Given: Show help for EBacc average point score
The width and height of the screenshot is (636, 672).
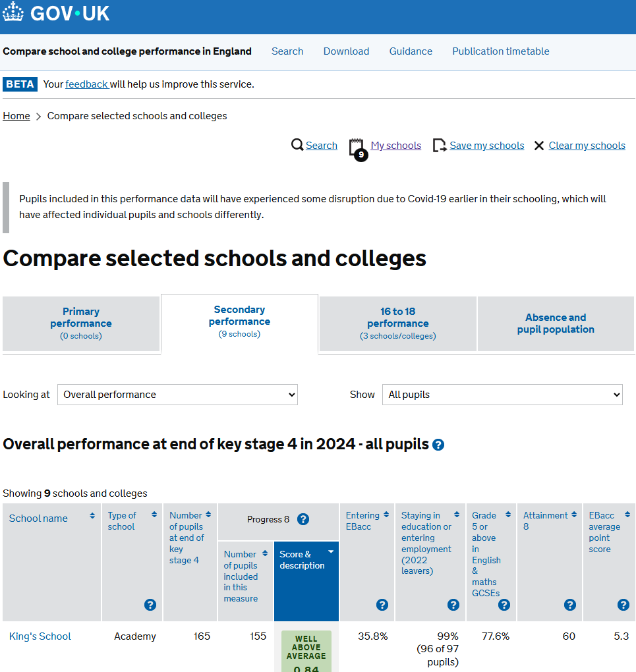Looking at the screenshot, I should coord(623,605).
